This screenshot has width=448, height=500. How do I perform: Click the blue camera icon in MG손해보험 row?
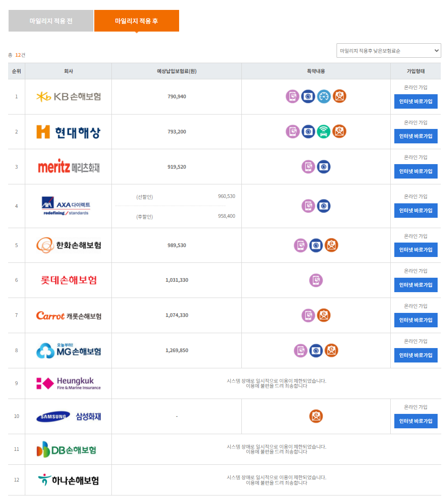point(316,350)
